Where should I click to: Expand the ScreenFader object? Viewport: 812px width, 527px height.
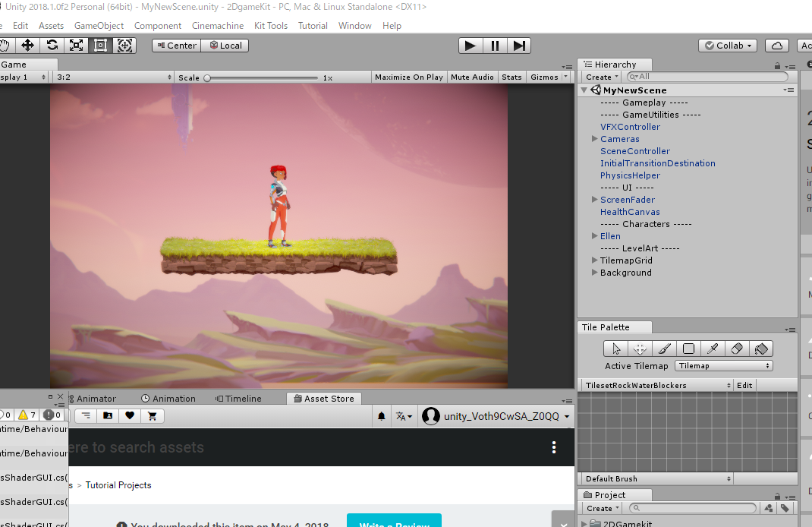(x=594, y=200)
